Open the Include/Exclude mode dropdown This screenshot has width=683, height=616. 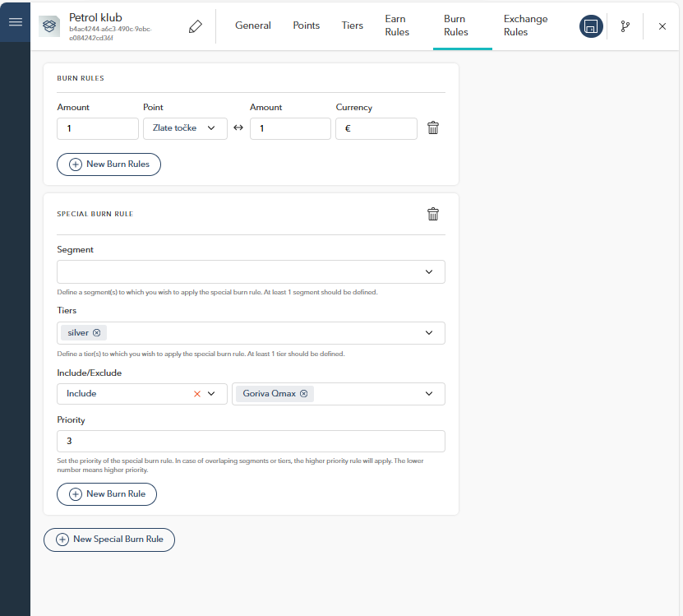click(142, 394)
